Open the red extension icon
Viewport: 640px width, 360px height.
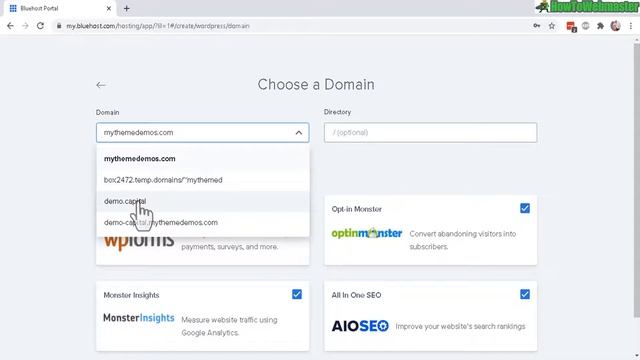(x=571, y=27)
